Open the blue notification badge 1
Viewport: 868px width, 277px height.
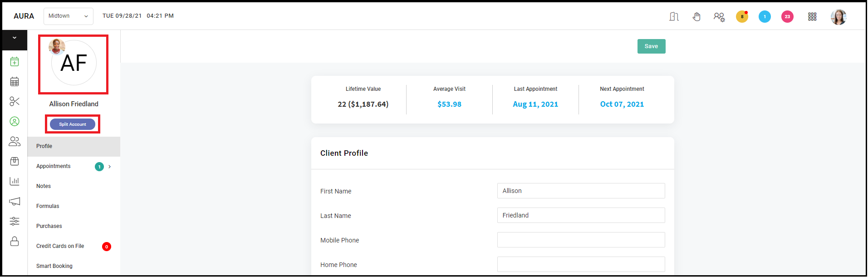765,17
